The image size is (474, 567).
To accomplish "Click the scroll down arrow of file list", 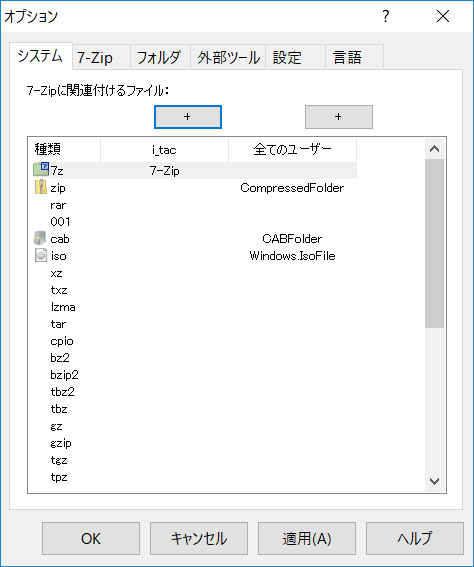I will [x=435, y=481].
